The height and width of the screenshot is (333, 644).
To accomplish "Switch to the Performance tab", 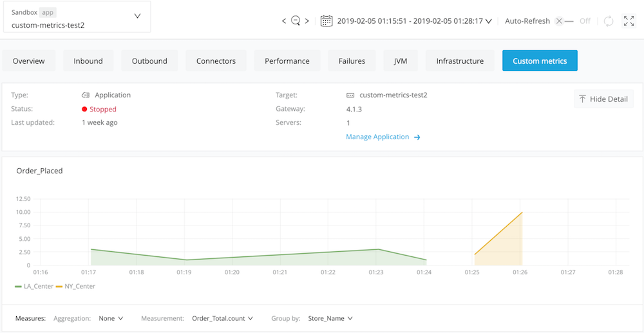I will 287,61.
